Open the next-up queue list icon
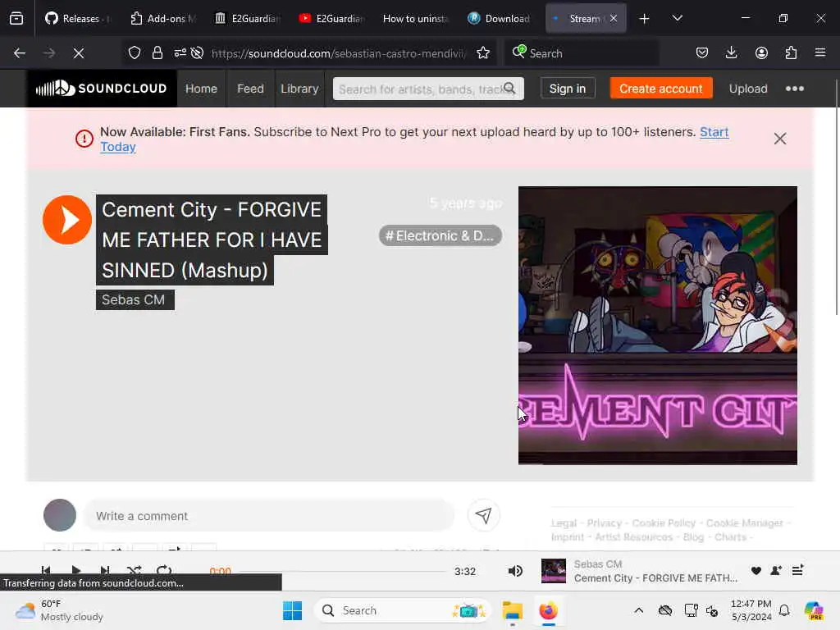Image resolution: width=840 pixels, height=630 pixels. click(x=797, y=571)
